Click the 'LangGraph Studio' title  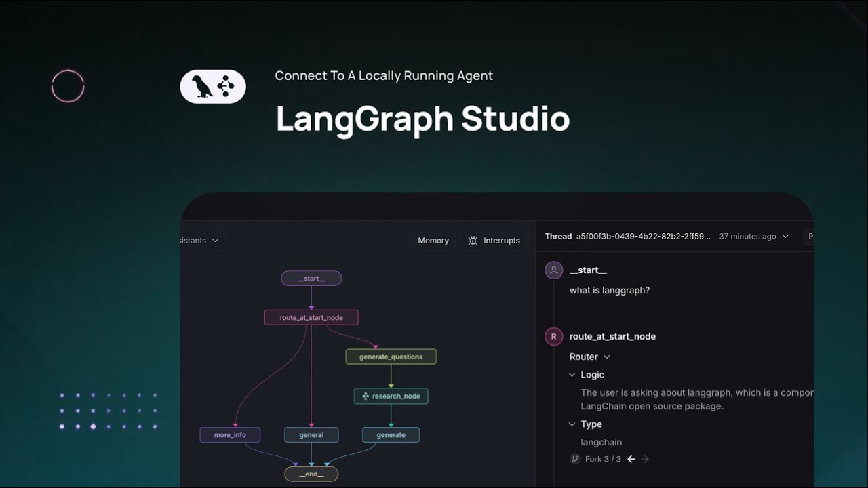click(422, 119)
